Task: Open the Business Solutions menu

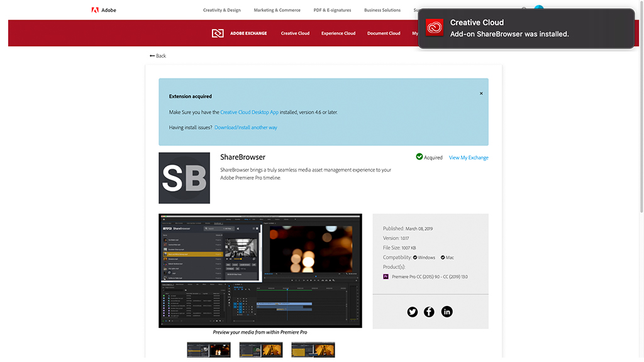Action: (x=382, y=10)
